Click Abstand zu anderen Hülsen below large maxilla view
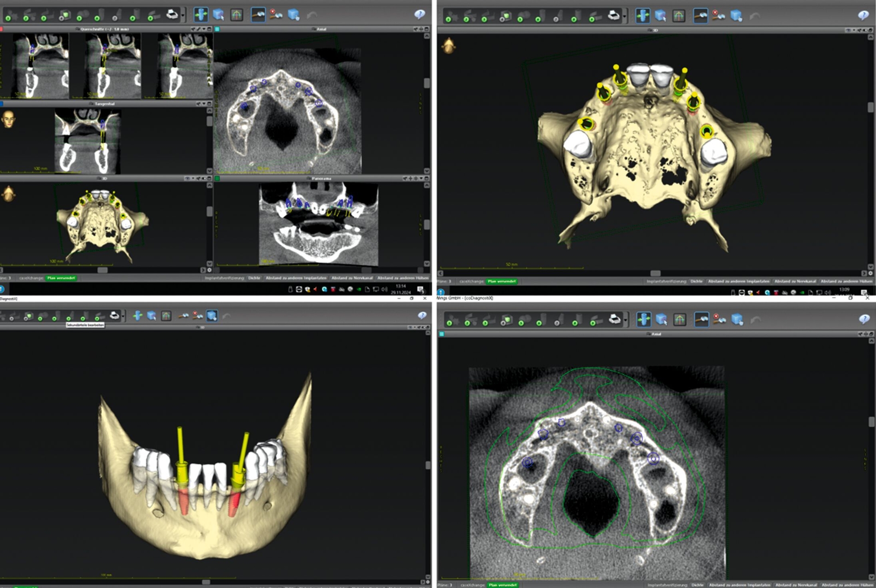 [x=846, y=281]
